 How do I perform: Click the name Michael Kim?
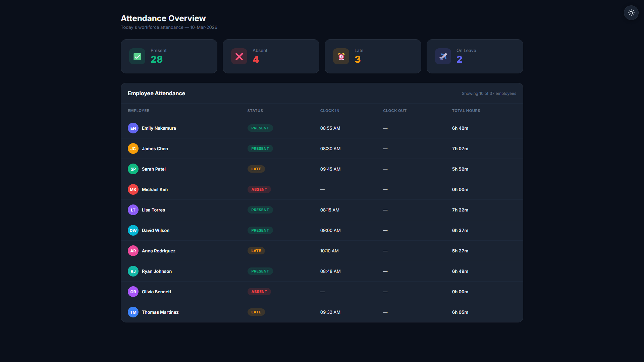tap(155, 189)
